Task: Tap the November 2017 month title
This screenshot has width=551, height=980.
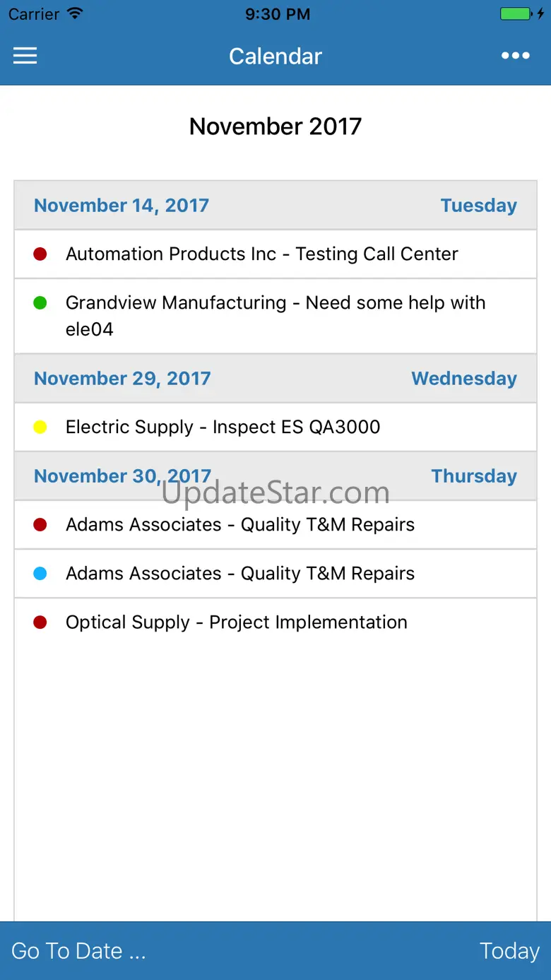Action: (275, 126)
